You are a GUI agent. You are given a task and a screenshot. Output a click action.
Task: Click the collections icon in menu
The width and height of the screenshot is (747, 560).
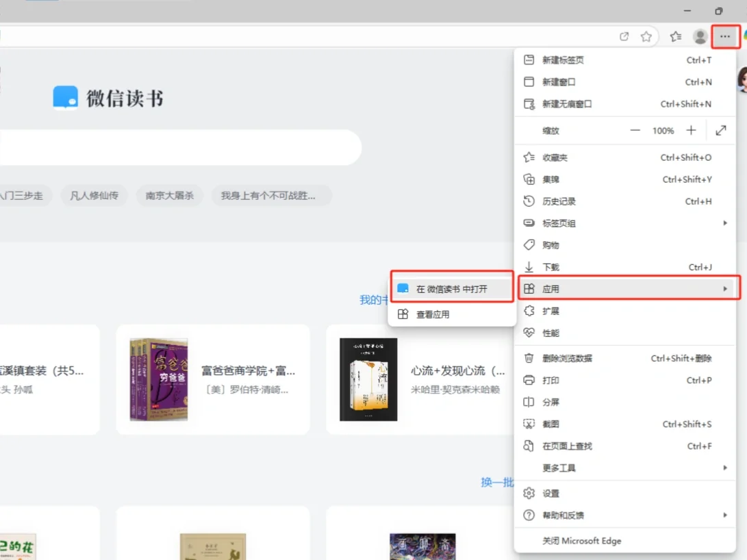(529, 179)
